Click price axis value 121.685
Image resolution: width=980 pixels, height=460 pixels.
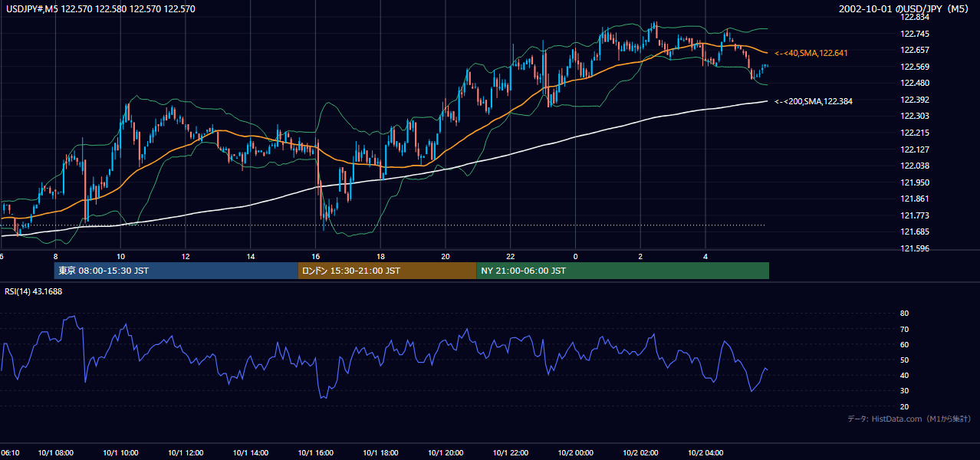pyautogui.click(x=915, y=232)
